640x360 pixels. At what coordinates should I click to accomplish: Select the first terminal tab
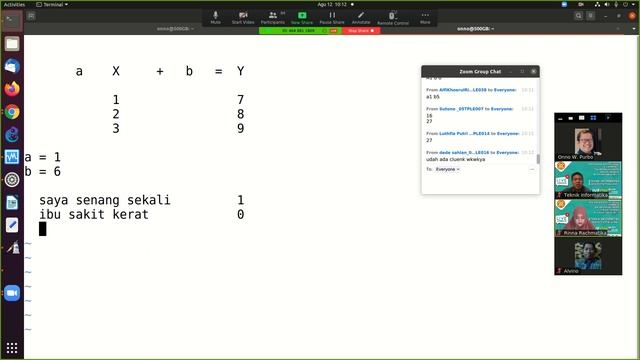(x=176, y=29)
